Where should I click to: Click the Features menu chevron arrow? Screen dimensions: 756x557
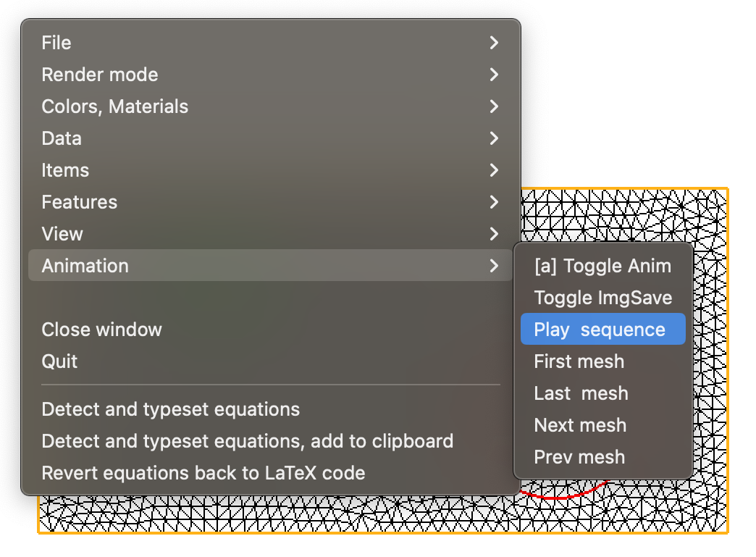click(494, 202)
